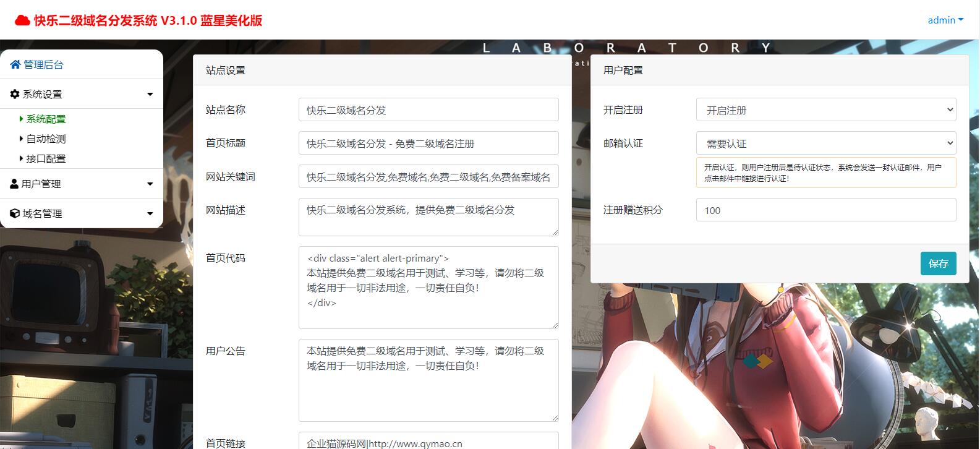Click the home icon beside 管理后台
Image resolution: width=980 pixels, height=449 pixels.
[15, 64]
